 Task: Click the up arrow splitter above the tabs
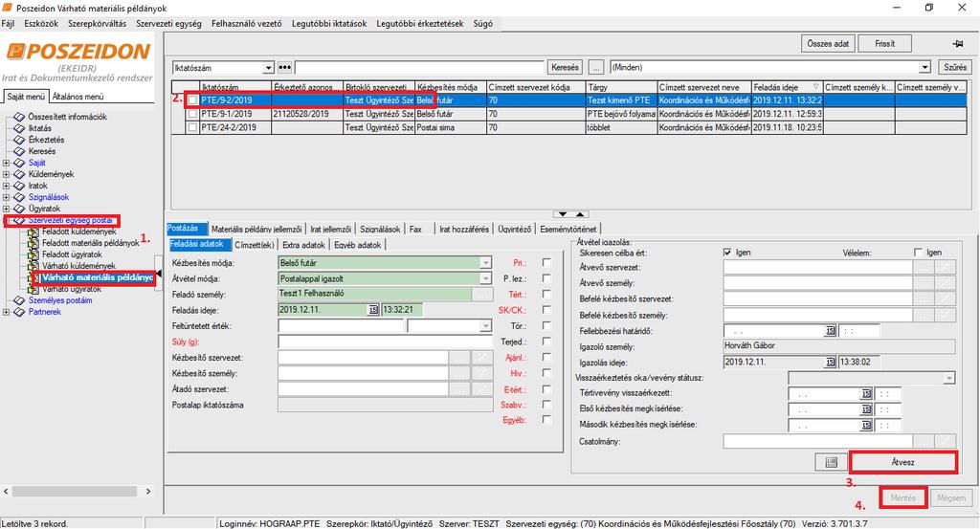pos(580,214)
